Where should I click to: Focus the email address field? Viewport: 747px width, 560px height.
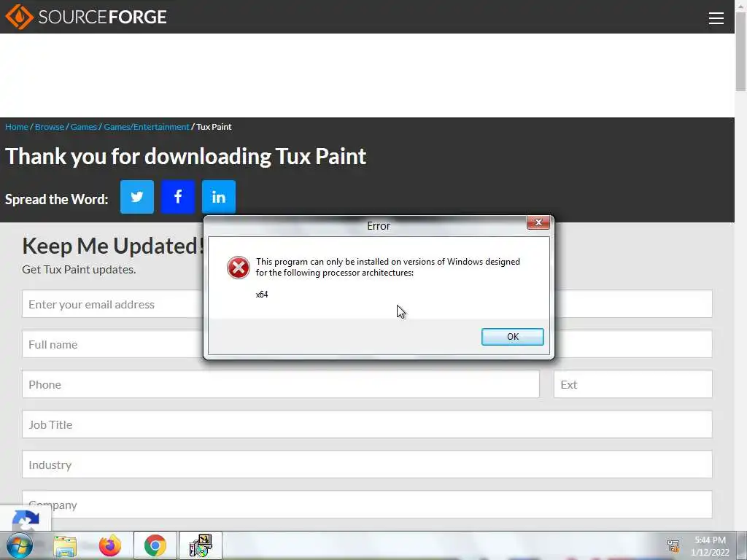pyautogui.click(x=368, y=304)
